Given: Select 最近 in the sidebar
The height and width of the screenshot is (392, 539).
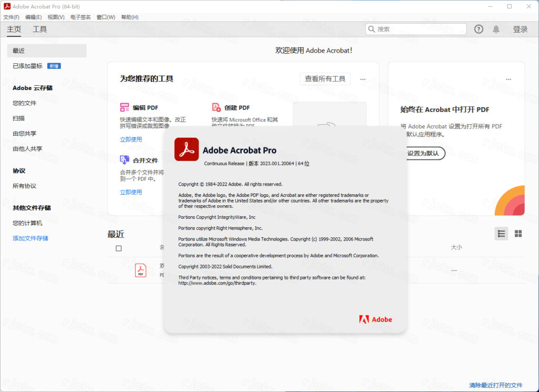Looking at the screenshot, I should pyautogui.click(x=47, y=51).
